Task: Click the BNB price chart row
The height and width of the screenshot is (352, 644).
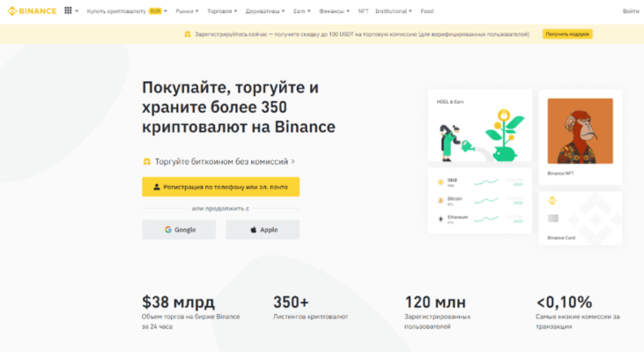Action: coord(480,182)
